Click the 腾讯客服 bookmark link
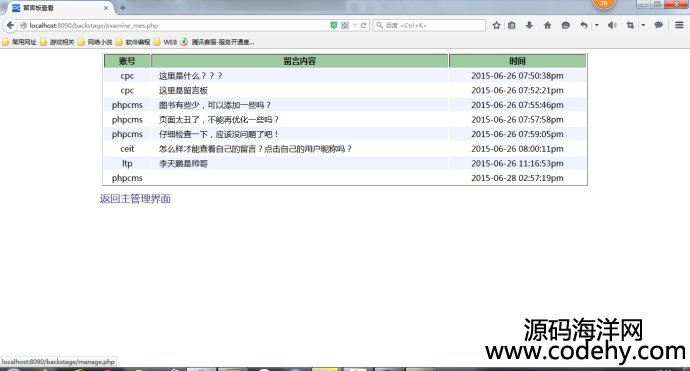 pos(217,42)
